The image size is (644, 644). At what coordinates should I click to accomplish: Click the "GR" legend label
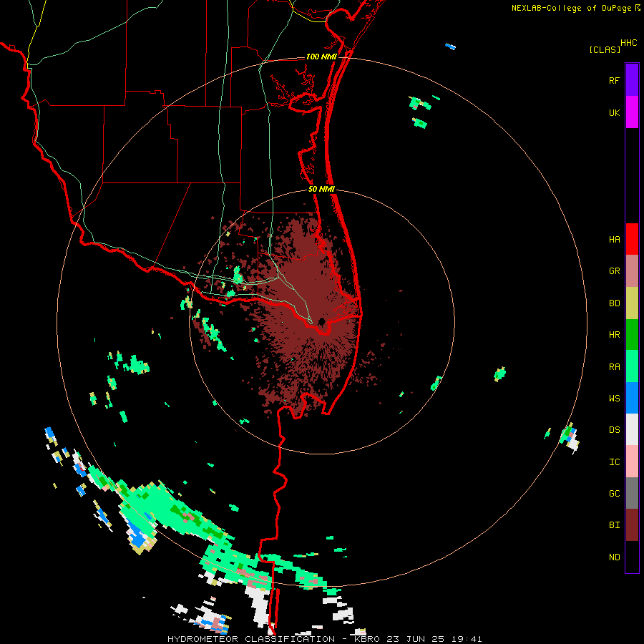[614, 271]
